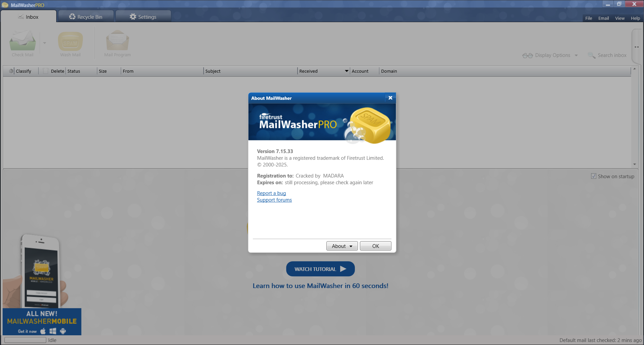Open the Mail Program envelope icon
Viewport: 644px width, 345px height.
coord(117,41)
